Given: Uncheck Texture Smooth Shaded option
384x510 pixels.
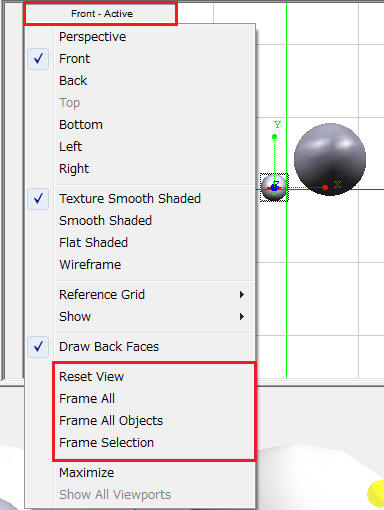Looking at the screenshot, I should coord(38,199).
